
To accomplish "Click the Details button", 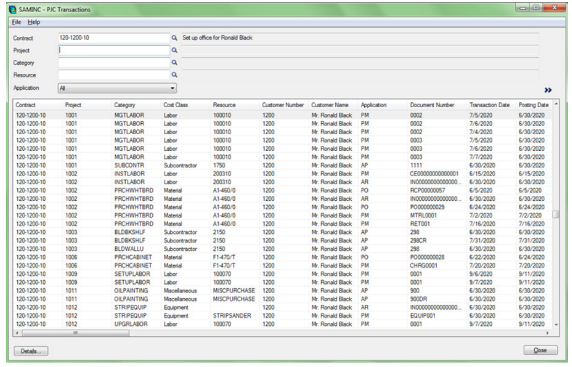I will [x=31, y=351].
